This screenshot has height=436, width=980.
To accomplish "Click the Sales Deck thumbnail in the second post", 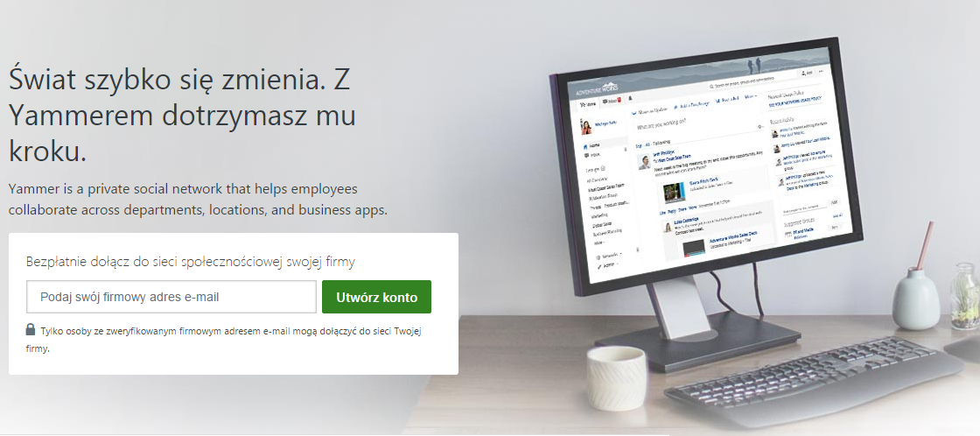I will [695, 248].
